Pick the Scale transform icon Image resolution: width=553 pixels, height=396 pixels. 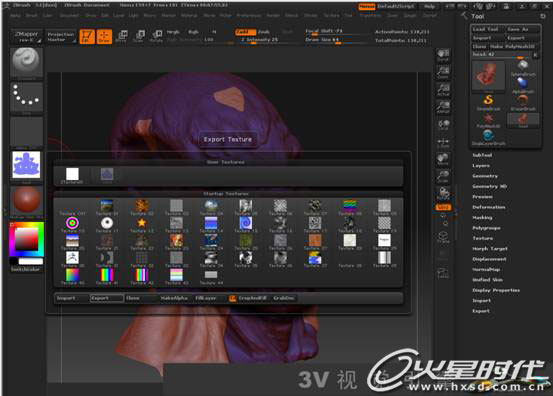click(139, 36)
